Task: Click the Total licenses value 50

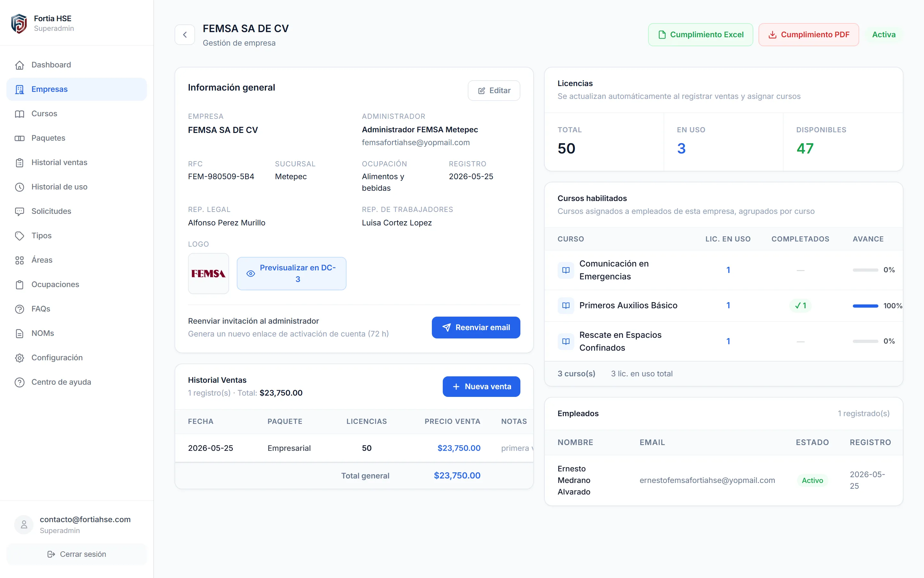Action: tap(567, 149)
